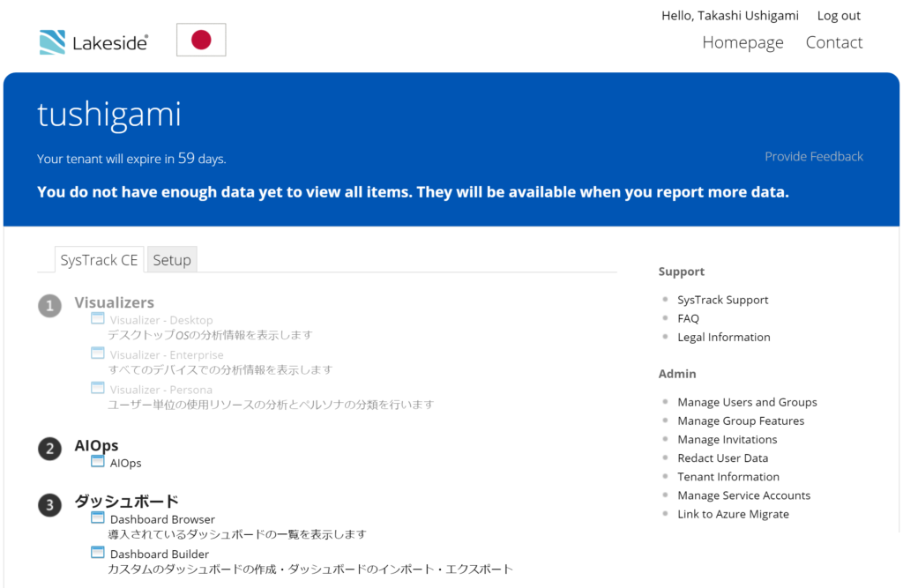The image size is (903, 588).
Task: Launch the AIOps link
Action: [x=125, y=463]
